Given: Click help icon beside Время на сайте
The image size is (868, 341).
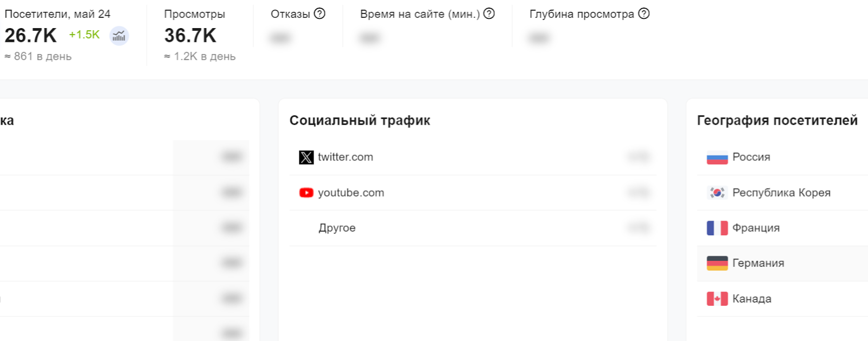Looking at the screenshot, I should (x=489, y=14).
